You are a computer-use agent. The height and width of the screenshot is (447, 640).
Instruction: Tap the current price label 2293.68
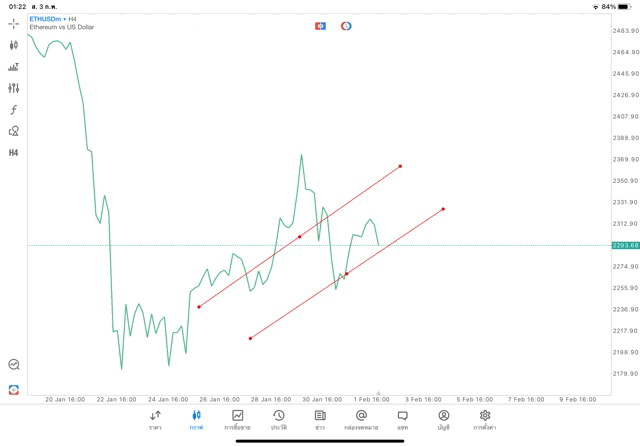click(624, 245)
